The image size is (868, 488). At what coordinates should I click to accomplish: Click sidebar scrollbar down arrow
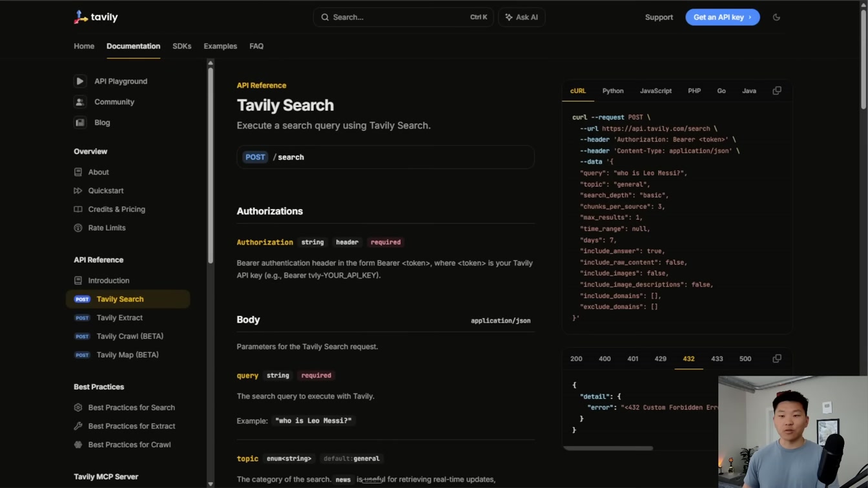point(211,483)
